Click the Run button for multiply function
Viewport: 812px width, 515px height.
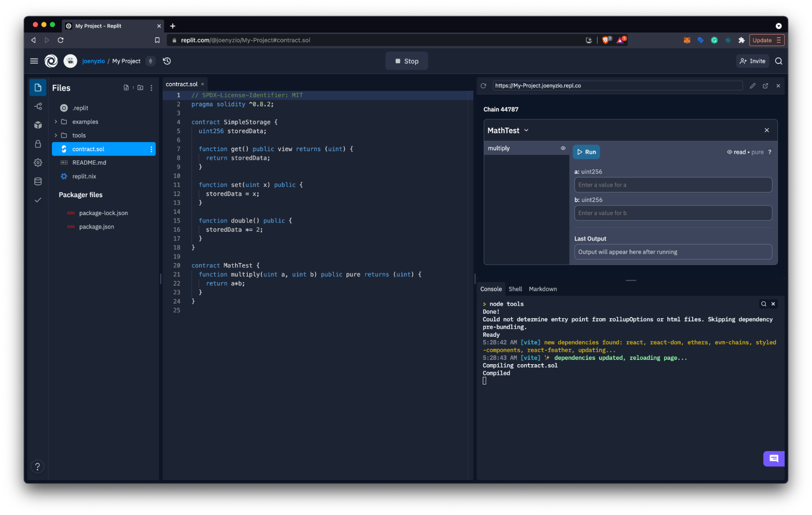coord(587,152)
